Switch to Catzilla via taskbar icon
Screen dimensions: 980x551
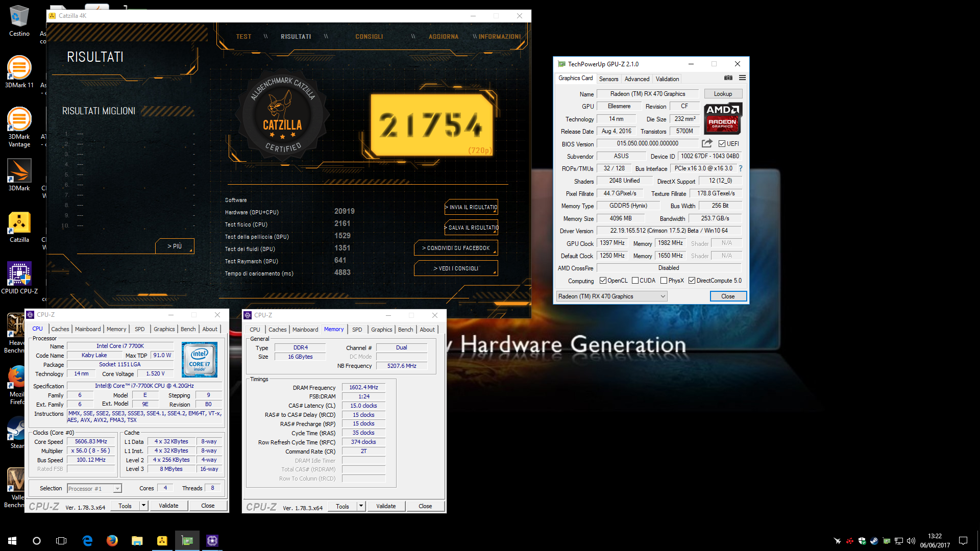point(162,540)
